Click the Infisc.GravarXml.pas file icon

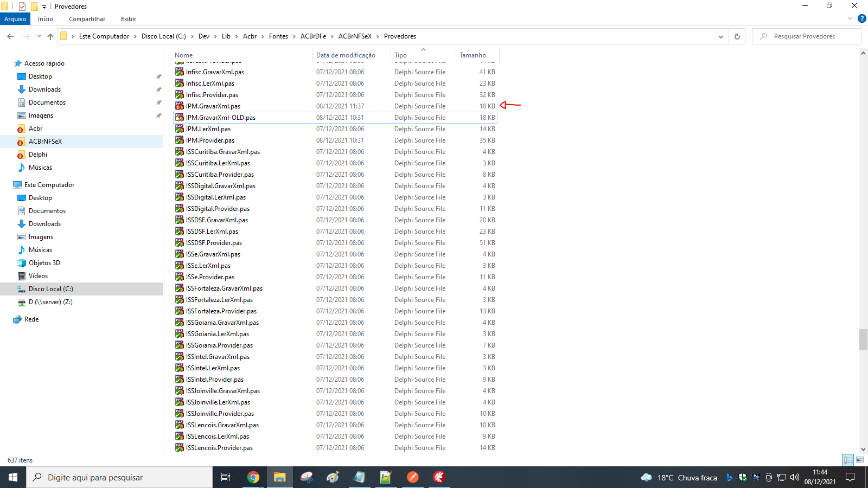(180, 72)
